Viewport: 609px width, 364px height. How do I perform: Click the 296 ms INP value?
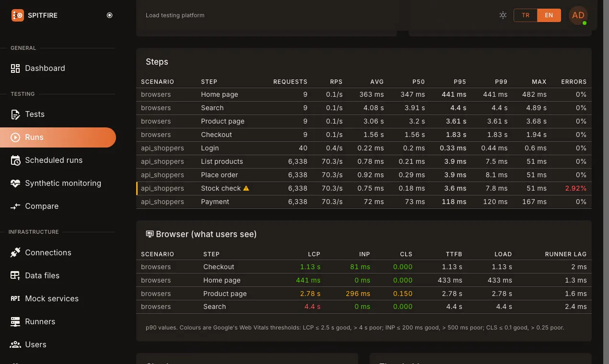358,294
